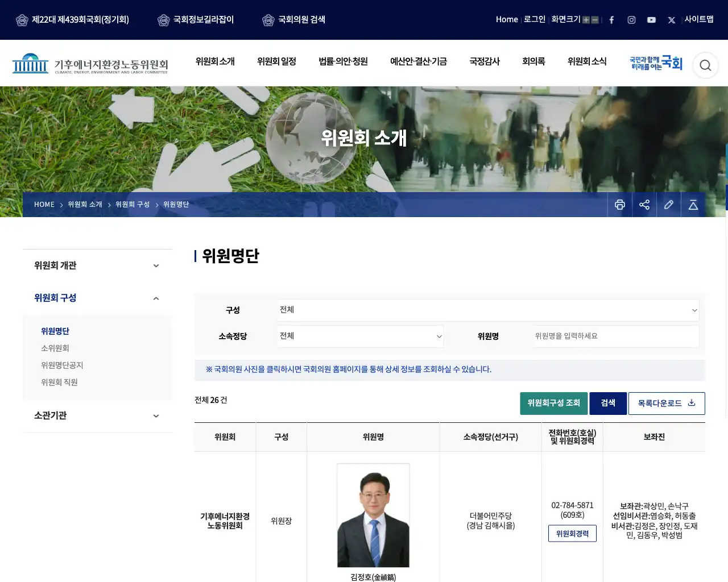Open the 구성 전체 dropdown
The image size is (728, 582).
[488, 310]
